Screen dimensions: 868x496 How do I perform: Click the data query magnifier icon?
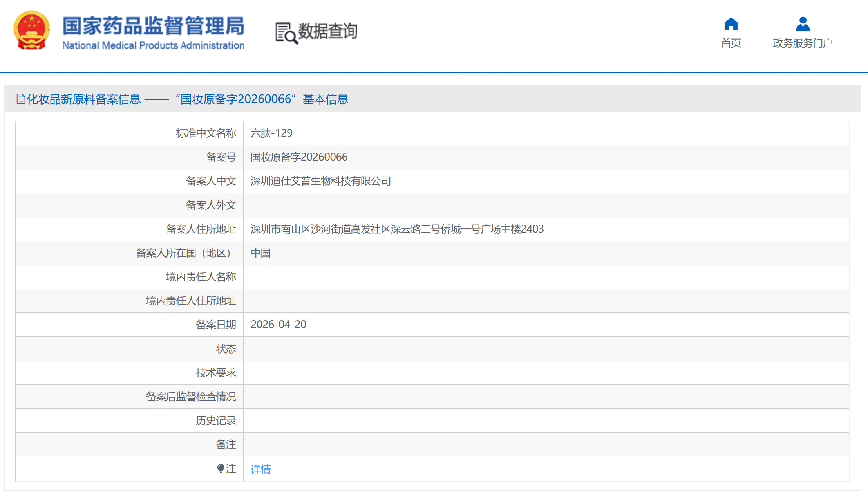(286, 33)
